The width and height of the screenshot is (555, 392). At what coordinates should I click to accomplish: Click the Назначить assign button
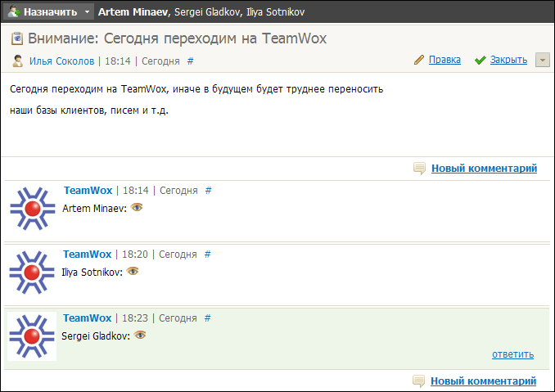pyautogui.click(x=50, y=11)
